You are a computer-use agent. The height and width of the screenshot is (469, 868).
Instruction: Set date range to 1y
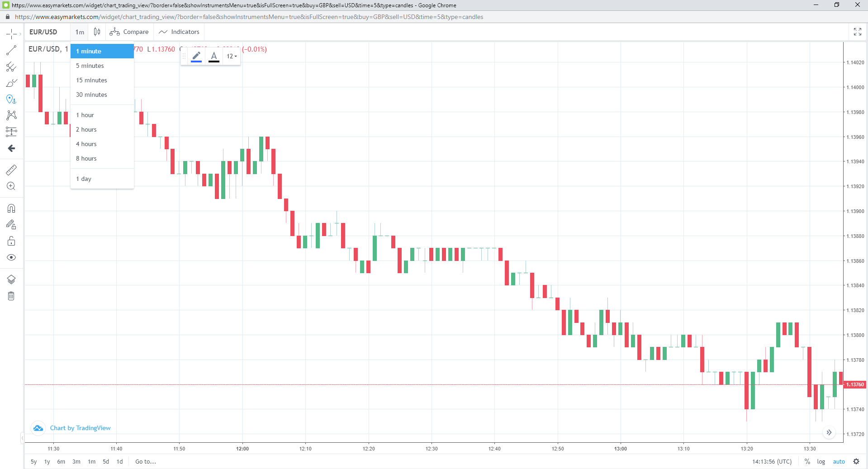47,462
